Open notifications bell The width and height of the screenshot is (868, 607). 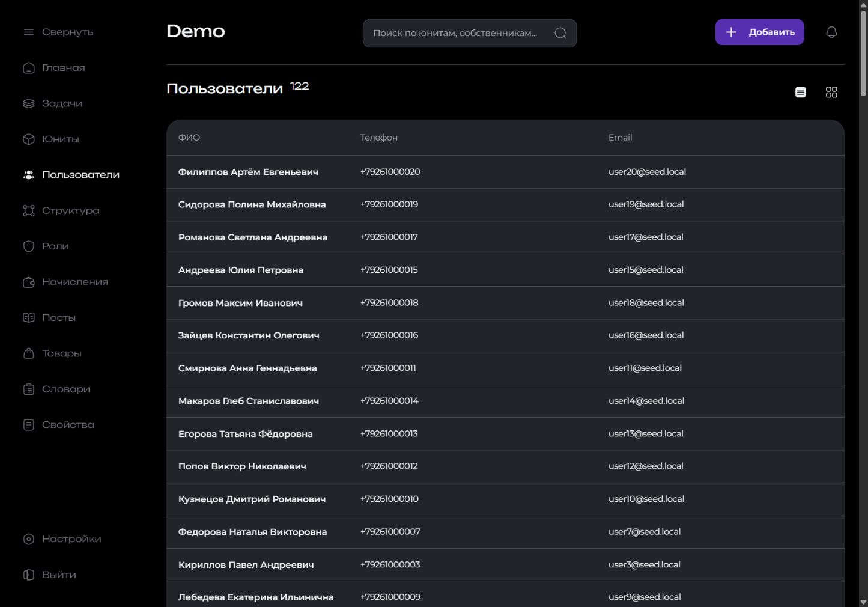(x=831, y=32)
